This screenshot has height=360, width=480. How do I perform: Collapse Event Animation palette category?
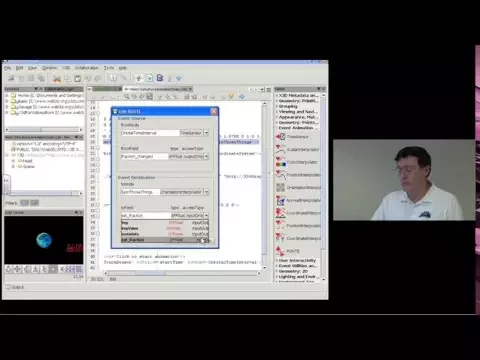coord(297,128)
